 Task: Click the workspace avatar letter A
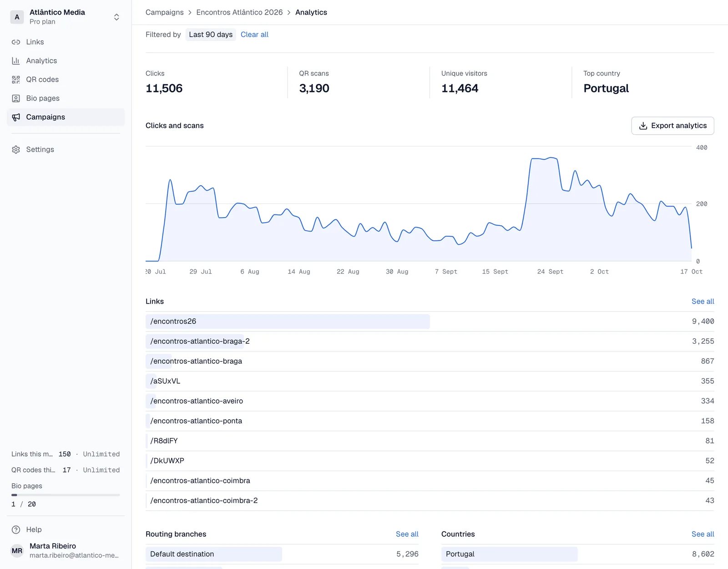tap(17, 17)
